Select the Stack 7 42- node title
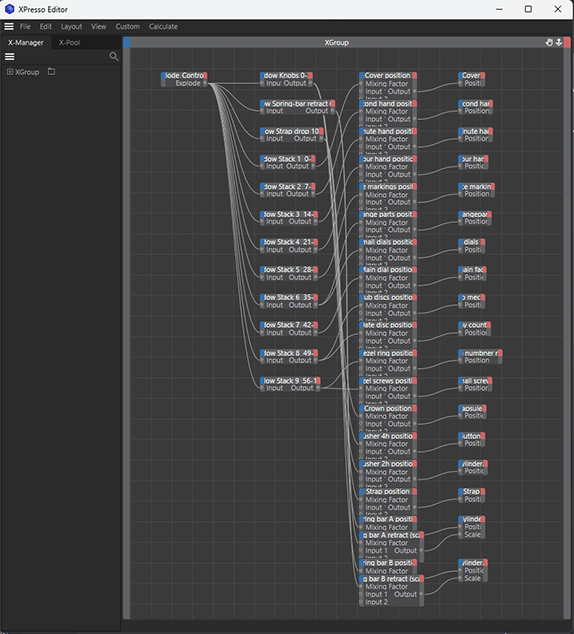 pyautogui.click(x=289, y=325)
